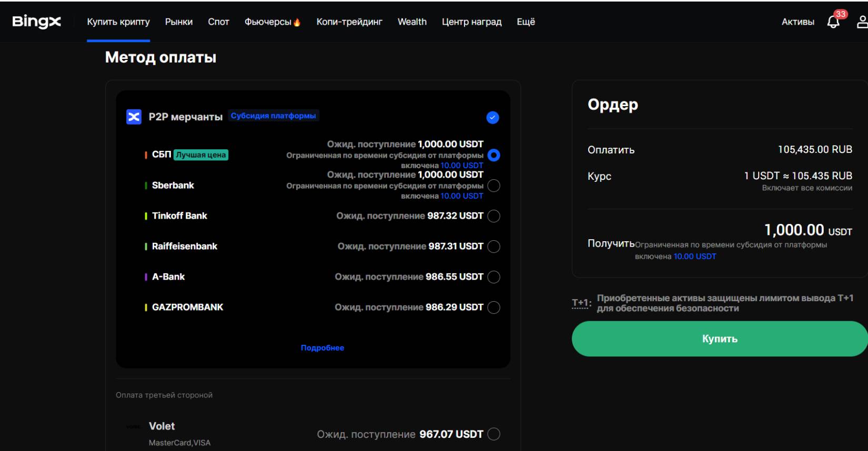Select the Volet radio button
This screenshot has height=451, width=868.
click(493, 434)
